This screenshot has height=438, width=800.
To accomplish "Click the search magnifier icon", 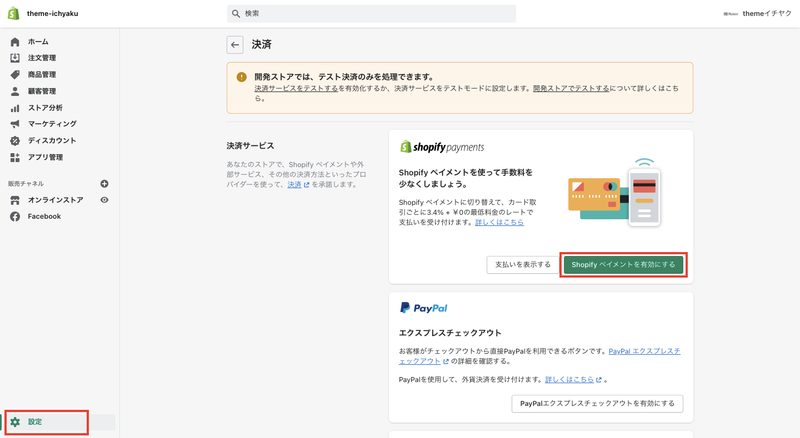I will click(x=236, y=14).
